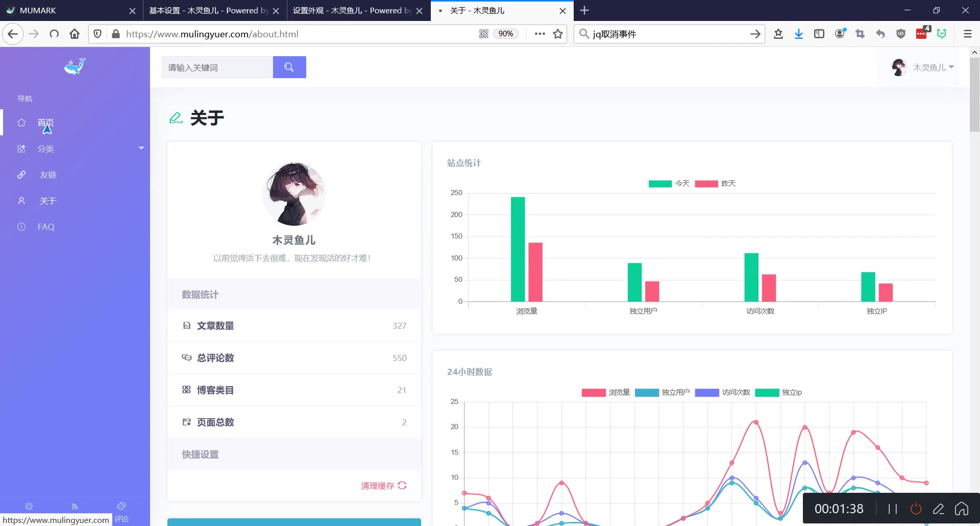980x526 pixels.
Task: Close the 设置外观 tab
Action: pos(419,11)
